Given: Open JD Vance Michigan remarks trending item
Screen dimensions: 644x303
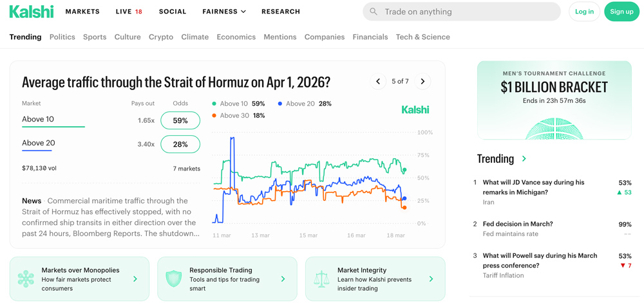Looking at the screenshot, I should [x=553, y=192].
